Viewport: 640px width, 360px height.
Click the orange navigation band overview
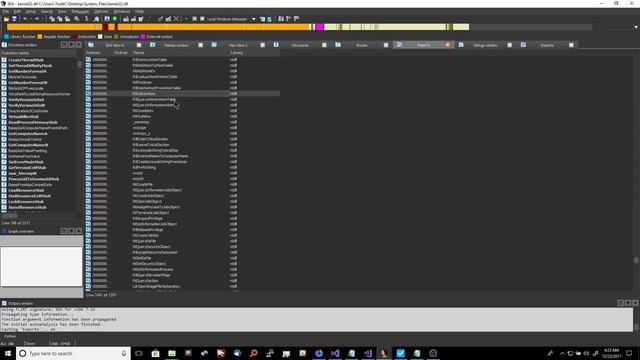pos(159,27)
